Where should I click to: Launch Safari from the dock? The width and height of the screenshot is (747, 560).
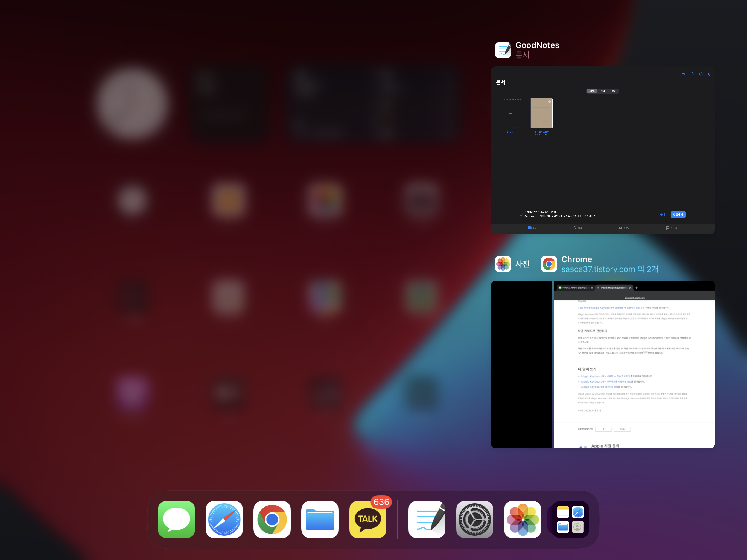coord(224,519)
